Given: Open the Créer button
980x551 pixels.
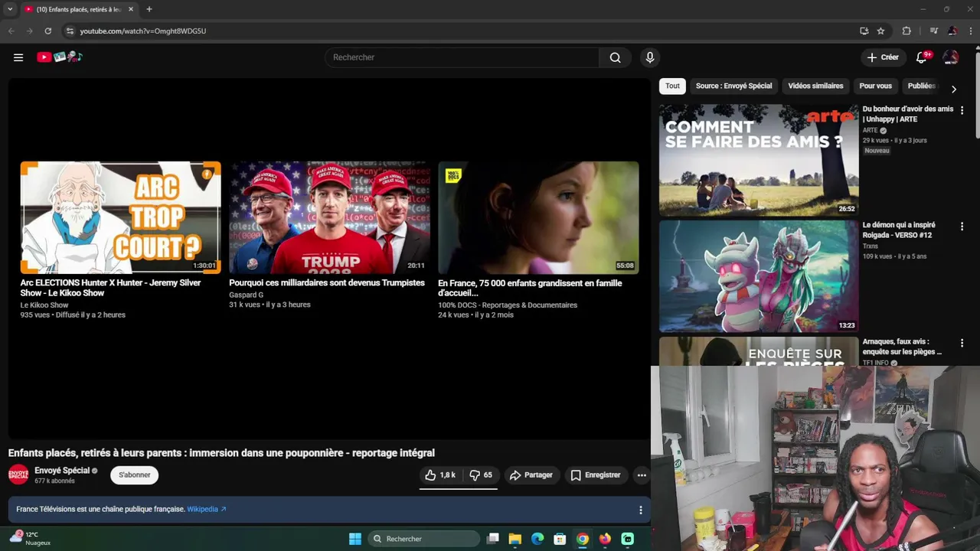Looking at the screenshot, I should [883, 57].
